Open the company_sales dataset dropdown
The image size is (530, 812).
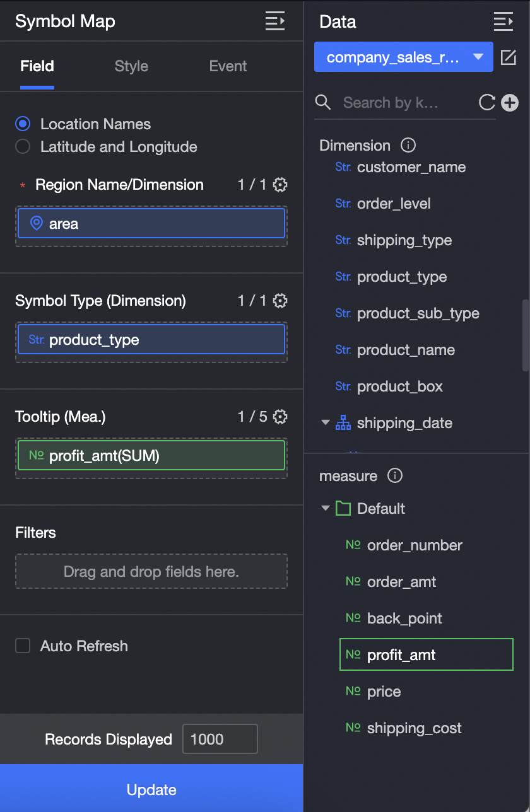(404, 58)
